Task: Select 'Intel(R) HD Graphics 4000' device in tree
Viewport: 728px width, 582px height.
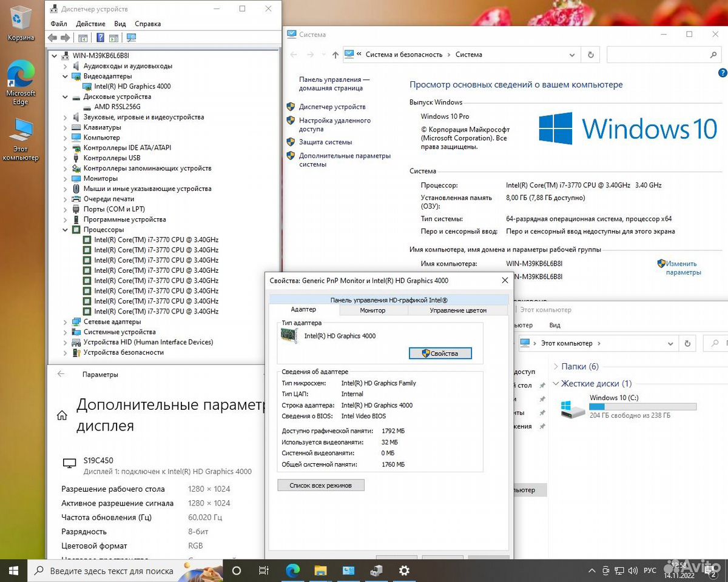Action: (132, 86)
